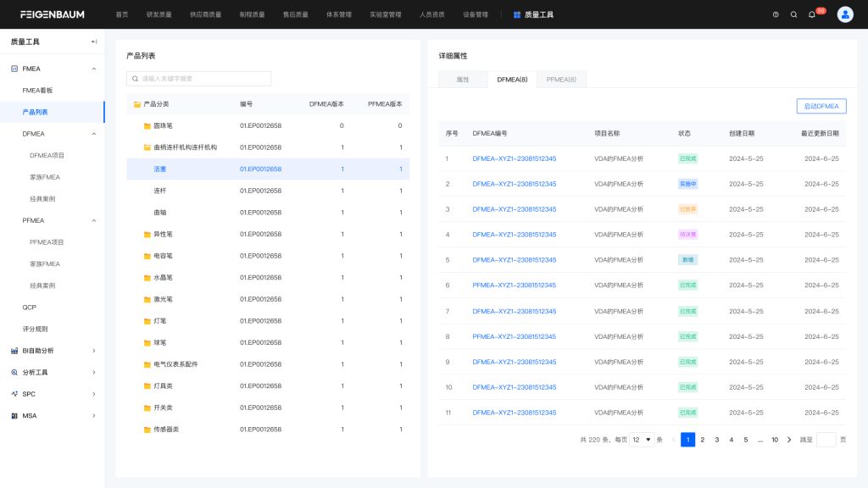Open the search icon in top bar
Viewport: 868px width, 488px height.
tap(793, 15)
